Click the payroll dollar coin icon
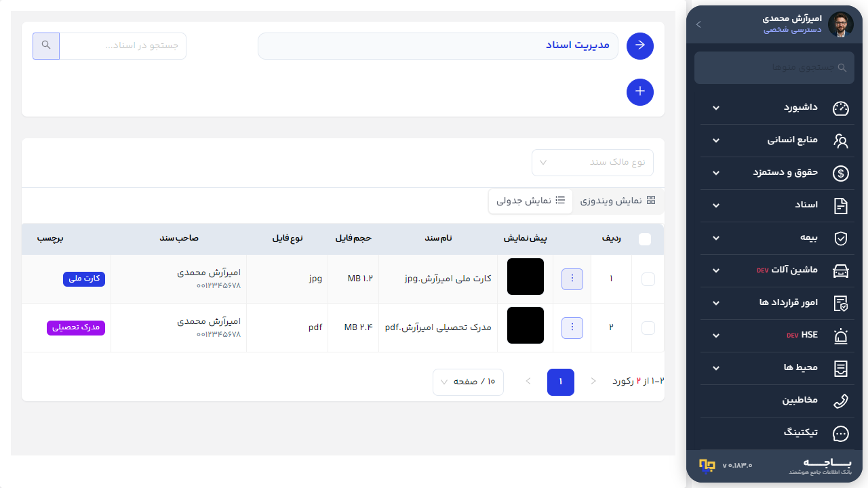868x488 pixels. [841, 174]
